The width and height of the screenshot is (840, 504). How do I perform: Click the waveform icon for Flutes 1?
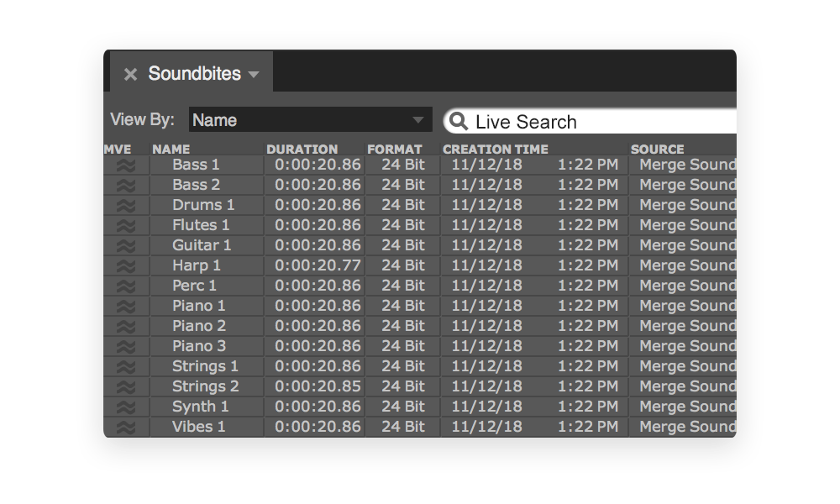(x=126, y=226)
